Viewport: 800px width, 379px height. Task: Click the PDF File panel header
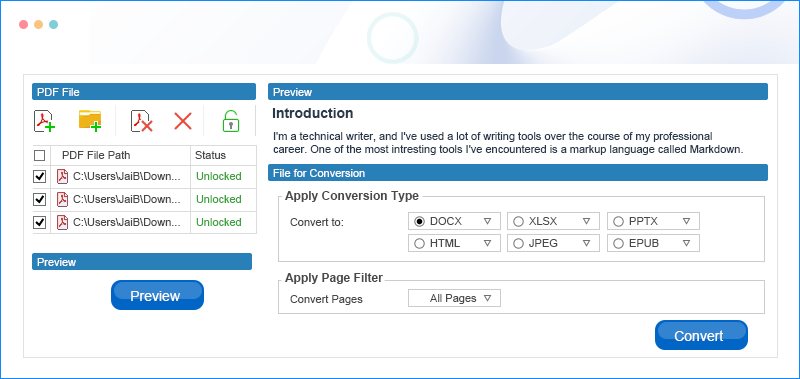pos(144,92)
